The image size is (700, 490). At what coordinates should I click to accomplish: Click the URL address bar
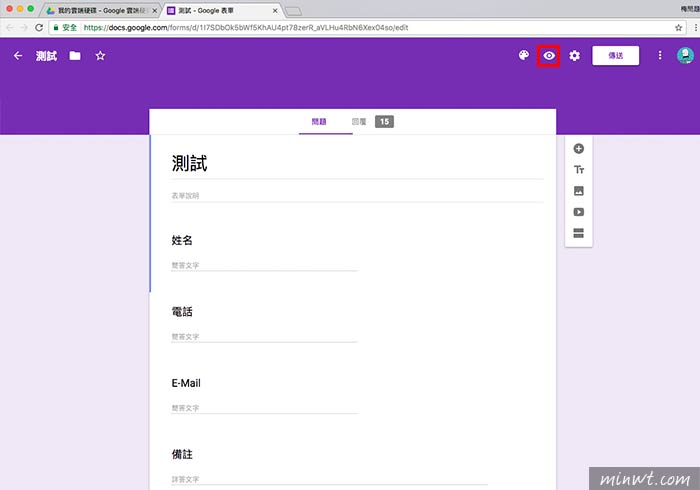click(367, 28)
